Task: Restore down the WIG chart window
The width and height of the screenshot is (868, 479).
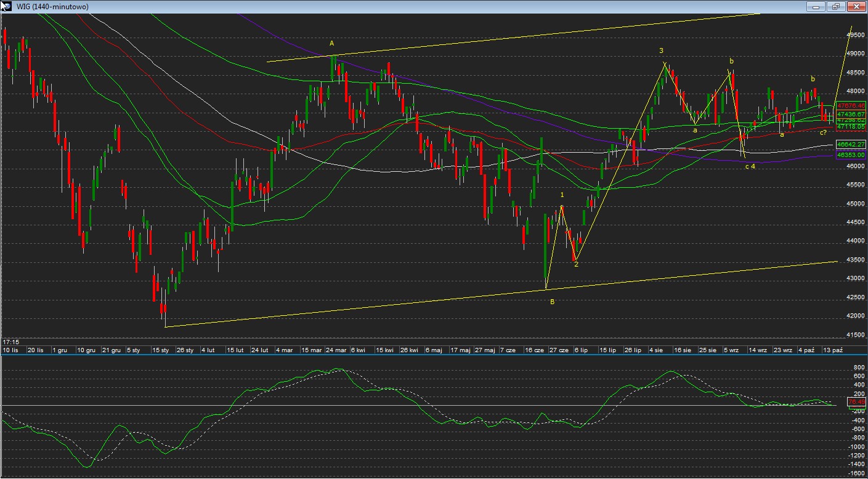Action: (x=835, y=6)
